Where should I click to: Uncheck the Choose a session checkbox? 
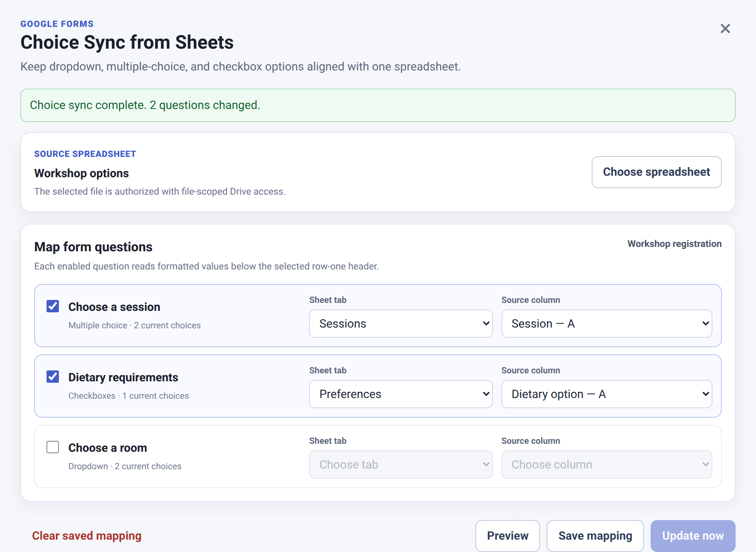pyautogui.click(x=53, y=306)
